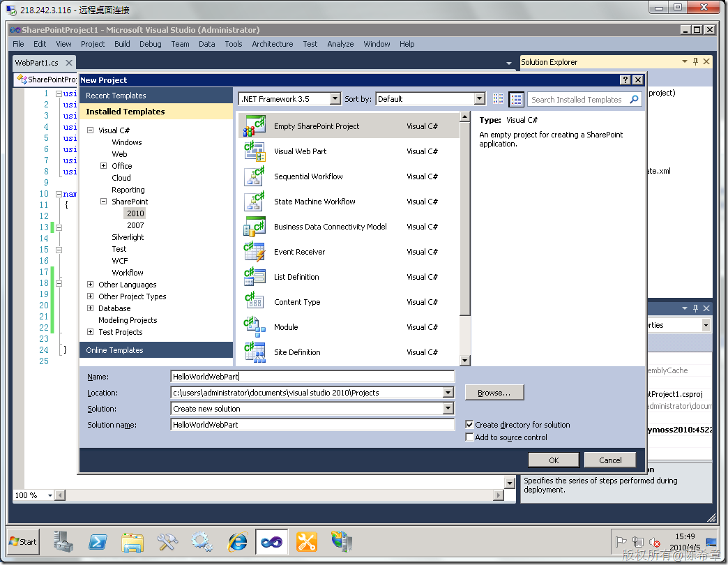Choose the Sequential Workflow template icon
Viewport: 728px width, 565px height.
point(255,176)
